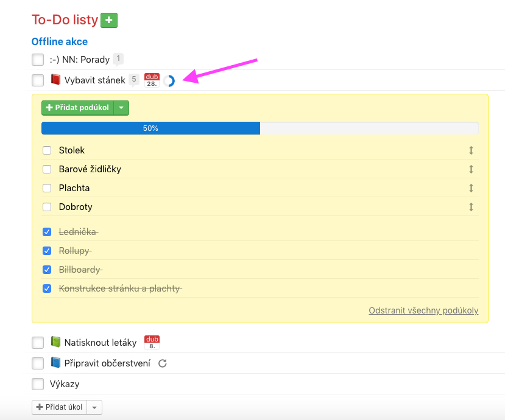Check the Stolek subtask checkbox
Screen dimensions: 505x420
point(47,150)
